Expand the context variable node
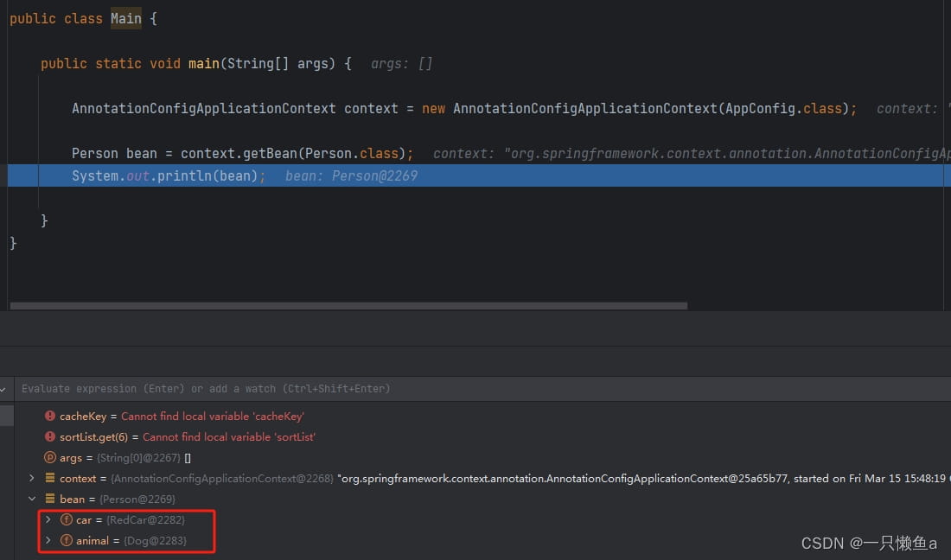 click(x=31, y=478)
